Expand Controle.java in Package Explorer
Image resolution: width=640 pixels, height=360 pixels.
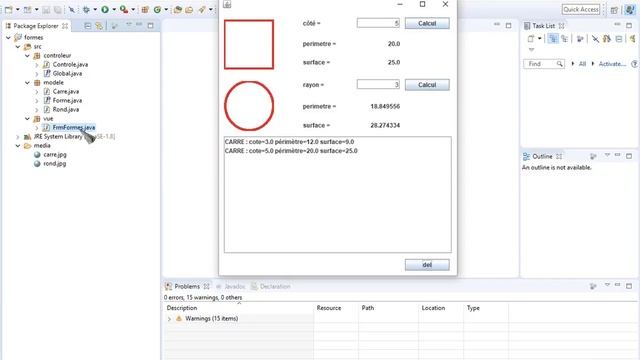[x=36, y=64]
